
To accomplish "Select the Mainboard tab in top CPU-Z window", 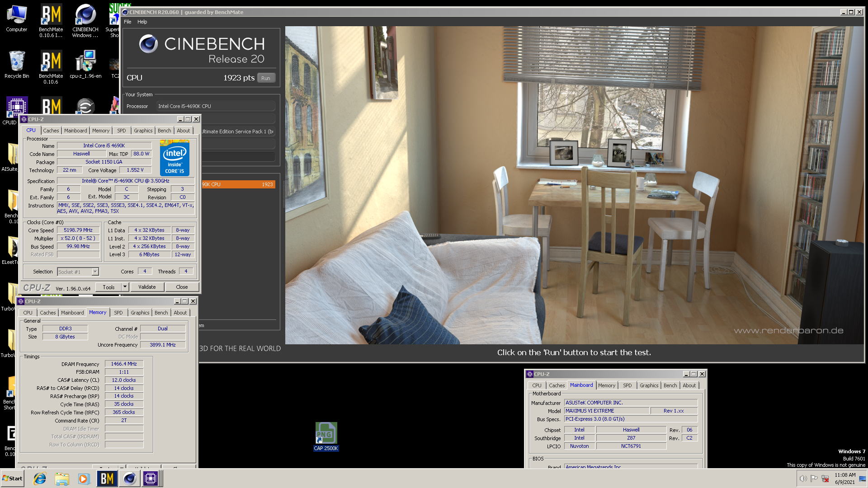I will [x=75, y=131].
